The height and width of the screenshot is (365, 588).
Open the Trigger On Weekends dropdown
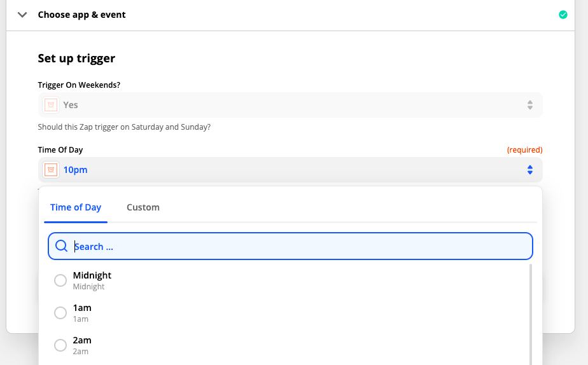tap(290, 105)
